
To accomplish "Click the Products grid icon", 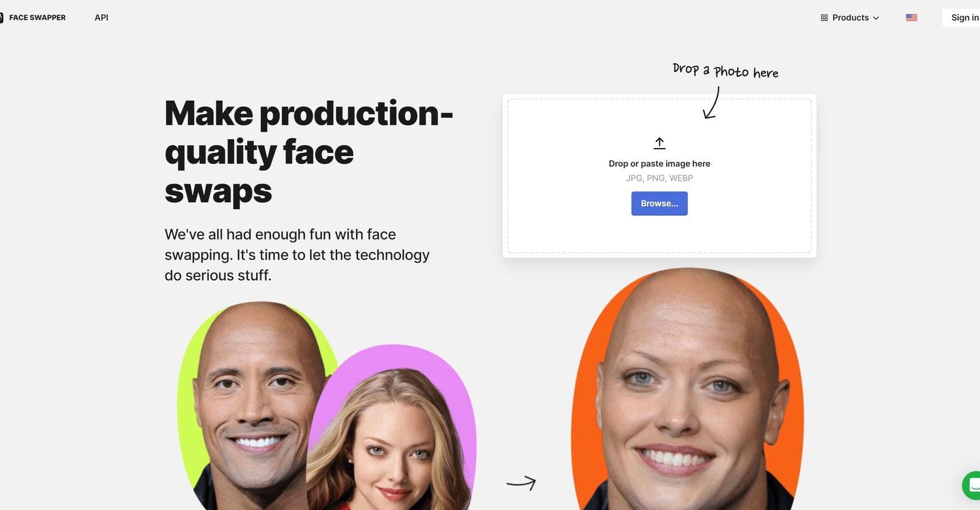I will click(824, 18).
